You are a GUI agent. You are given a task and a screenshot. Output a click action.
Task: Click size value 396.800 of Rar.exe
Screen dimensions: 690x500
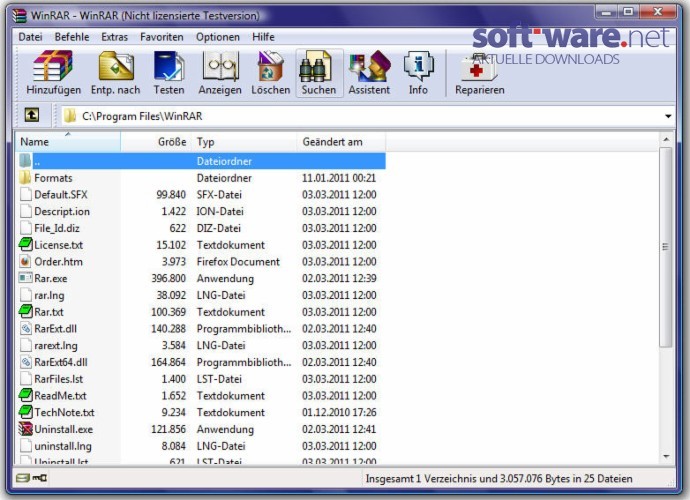point(169,278)
